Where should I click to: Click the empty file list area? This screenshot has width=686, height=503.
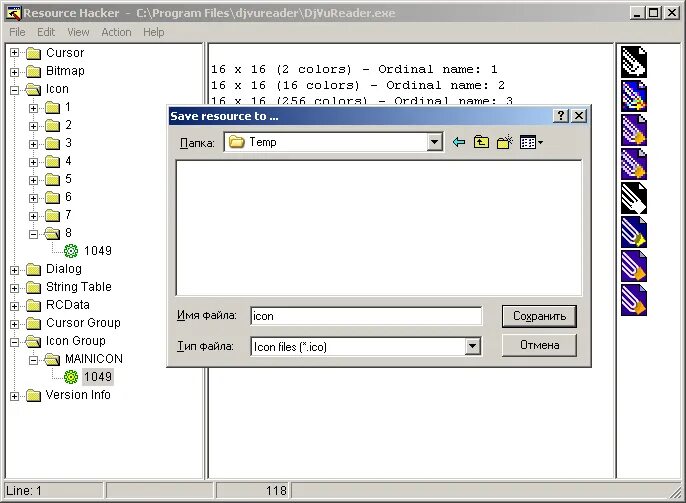379,228
